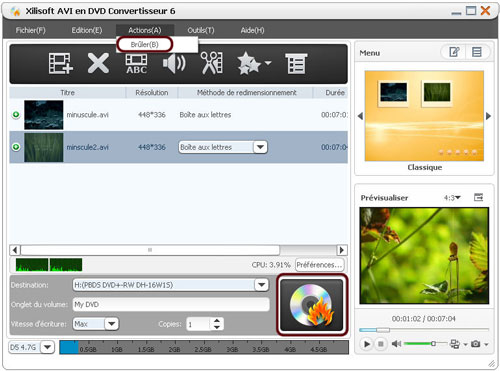
Task: Open the Outils(T) menu
Action: point(201,30)
